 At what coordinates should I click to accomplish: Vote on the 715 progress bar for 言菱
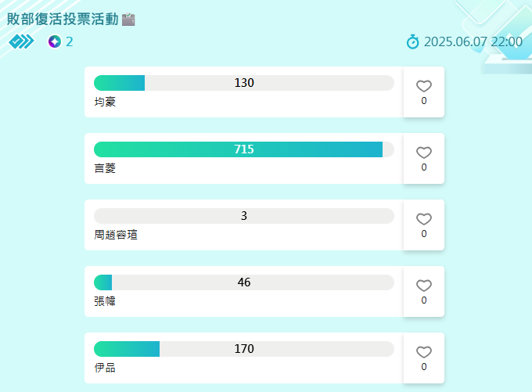coord(244,149)
